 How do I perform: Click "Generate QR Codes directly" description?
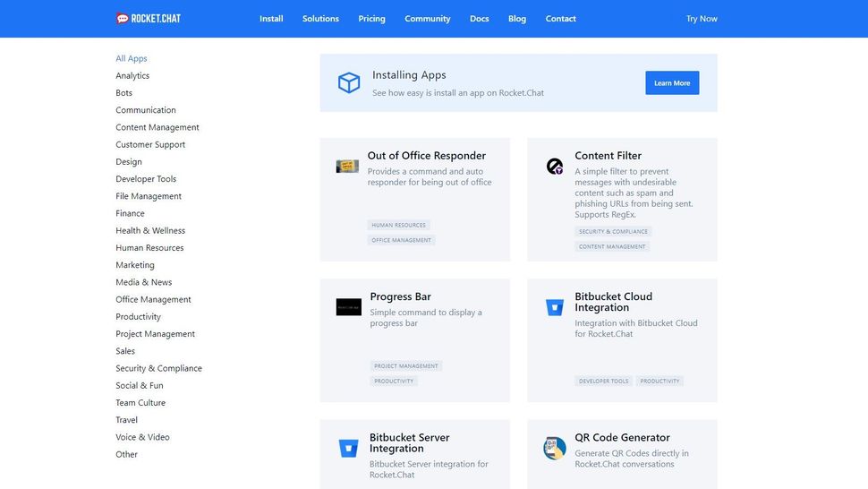coord(632,458)
